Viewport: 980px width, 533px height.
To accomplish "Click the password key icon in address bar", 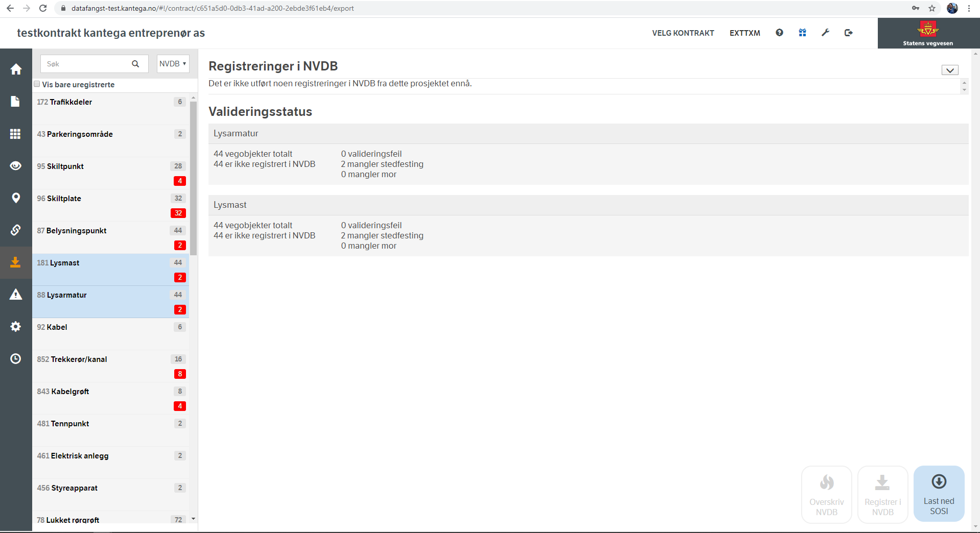I will 916,8.
